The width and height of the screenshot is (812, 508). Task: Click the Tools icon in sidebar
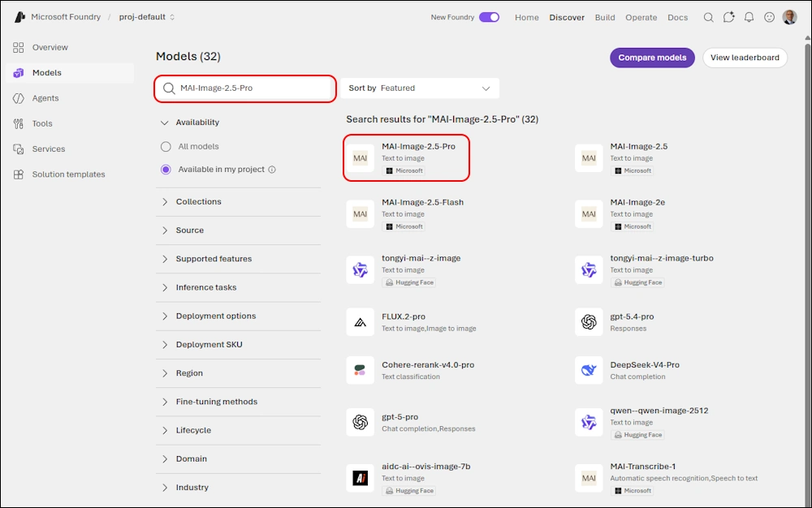[x=18, y=123]
